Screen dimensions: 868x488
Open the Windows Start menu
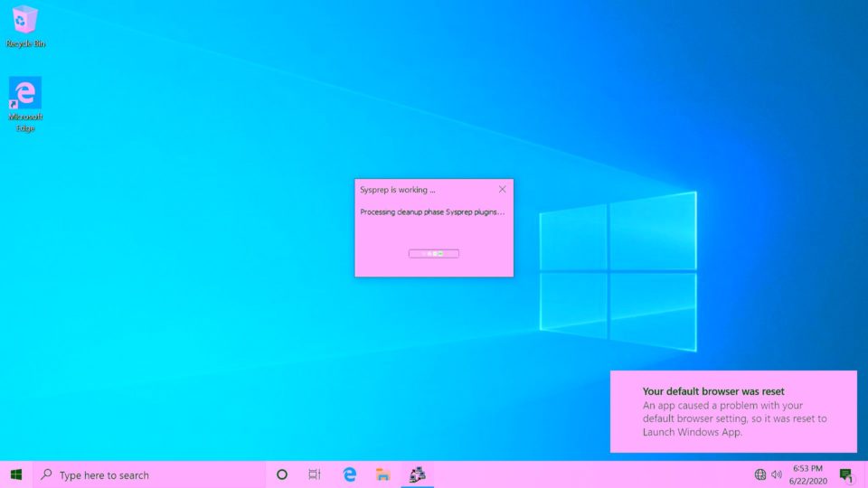click(16, 474)
